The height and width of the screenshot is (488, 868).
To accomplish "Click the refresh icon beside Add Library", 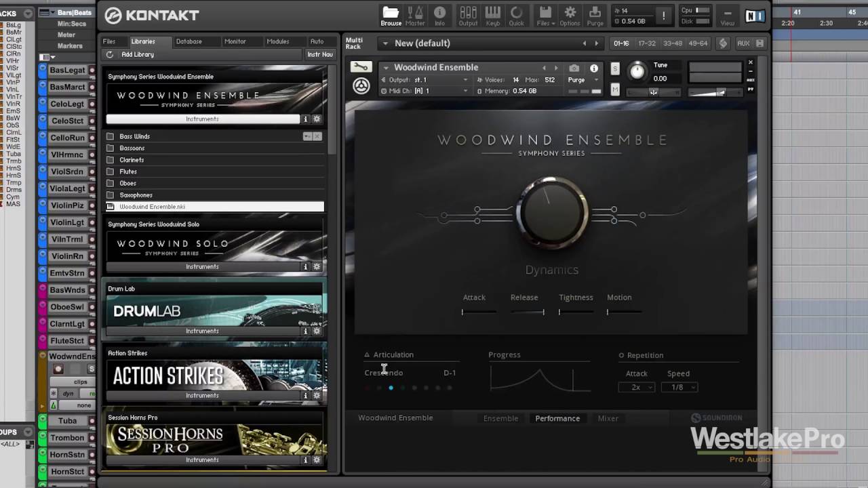I will point(110,54).
